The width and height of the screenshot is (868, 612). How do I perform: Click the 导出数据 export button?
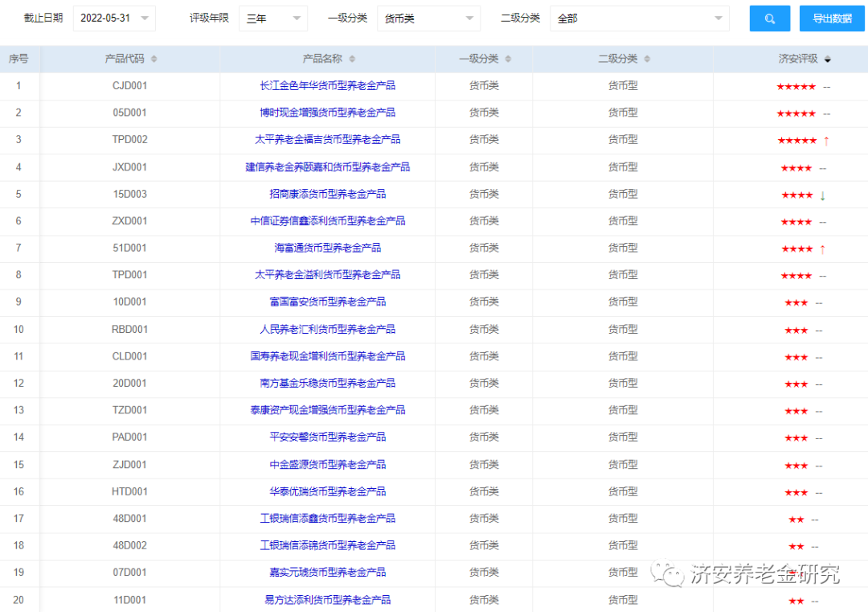[832, 18]
